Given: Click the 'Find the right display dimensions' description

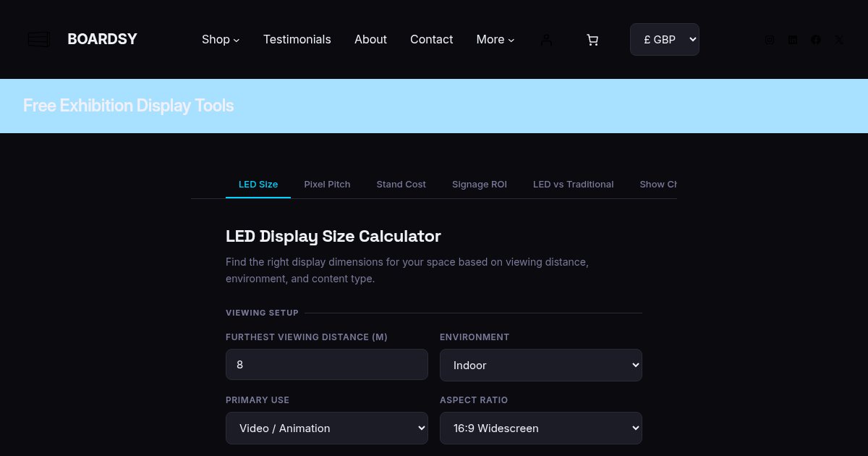Looking at the screenshot, I should tap(407, 270).
